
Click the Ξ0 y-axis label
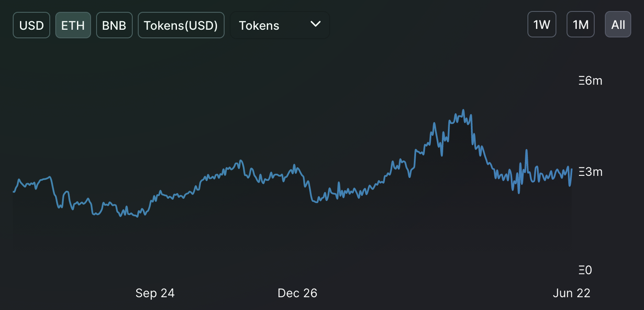click(585, 270)
